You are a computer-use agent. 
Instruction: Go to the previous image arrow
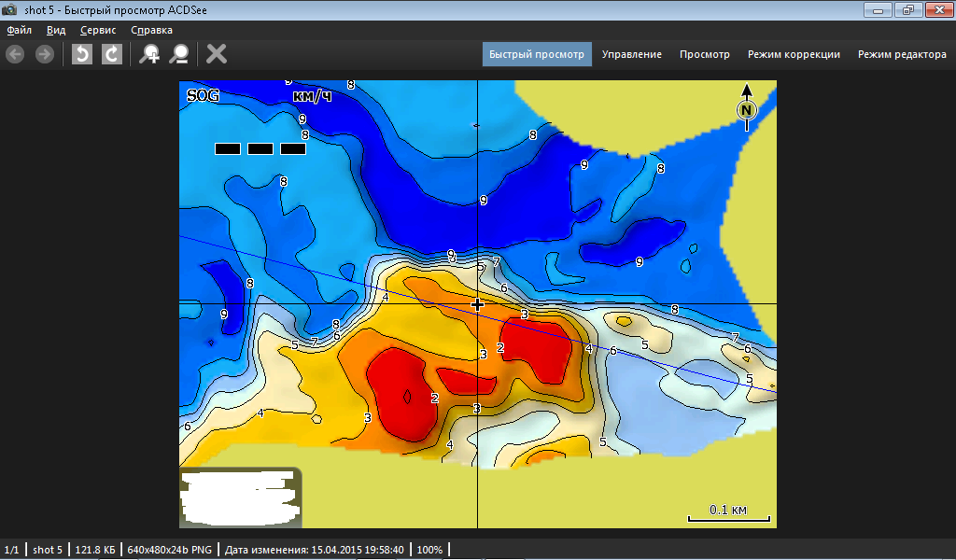[15, 54]
